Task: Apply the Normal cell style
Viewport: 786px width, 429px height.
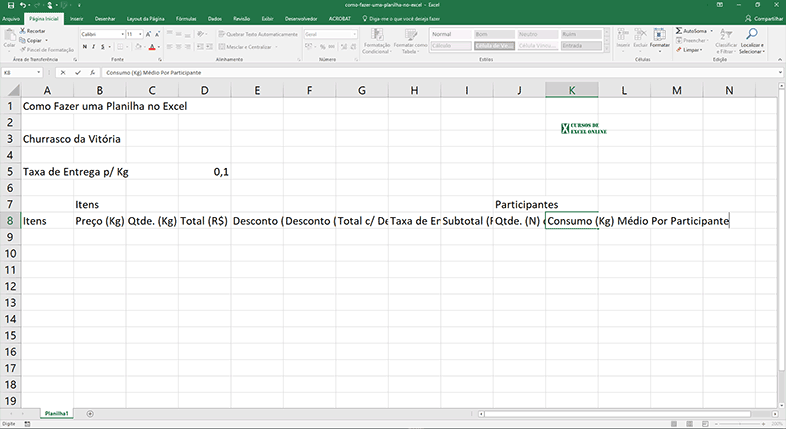Action: tap(450, 34)
